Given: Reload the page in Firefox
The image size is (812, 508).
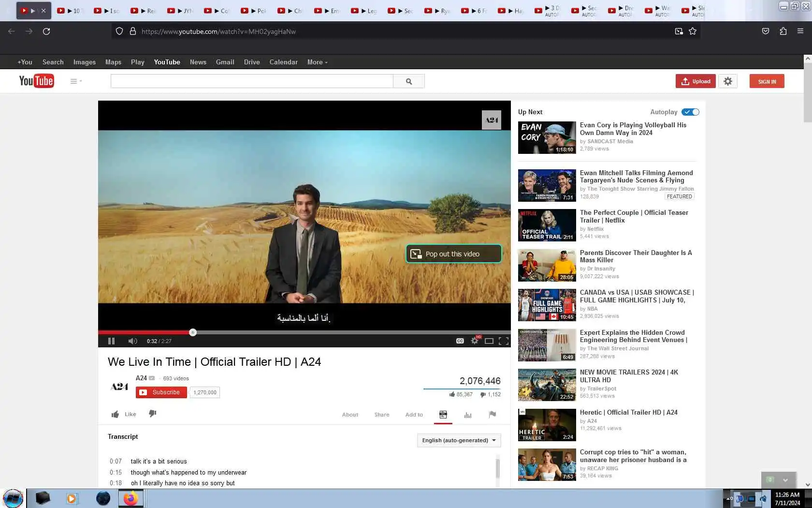Looking at the screenshot, I should pos(46,31).
